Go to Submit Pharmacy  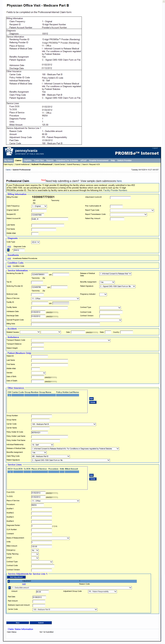73,165
